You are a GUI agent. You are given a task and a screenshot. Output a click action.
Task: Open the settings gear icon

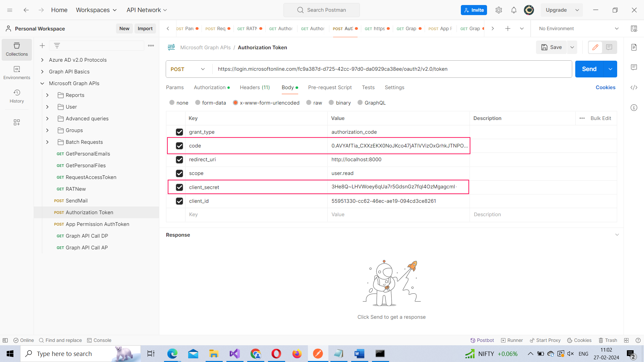coord(499,10)
